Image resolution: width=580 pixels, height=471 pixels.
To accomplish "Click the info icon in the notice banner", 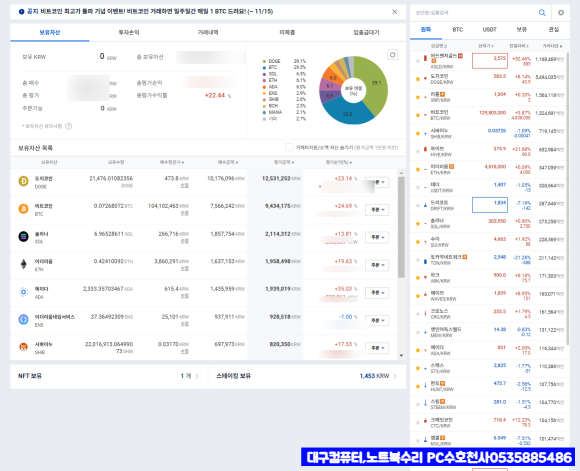I will pyautogui.click(x=21, y=11).
